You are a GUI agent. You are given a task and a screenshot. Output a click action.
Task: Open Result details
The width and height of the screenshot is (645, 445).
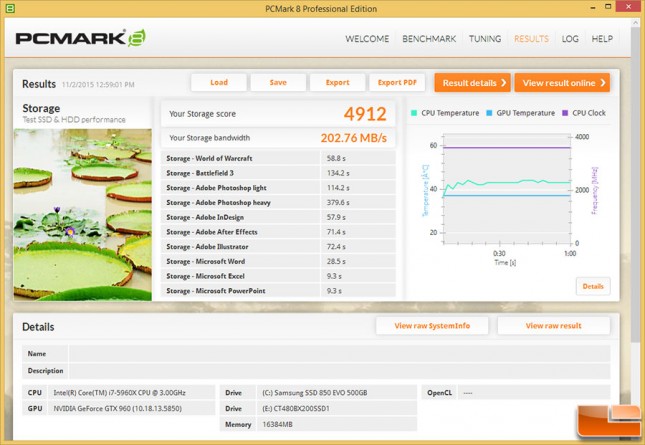pos(472,83)
